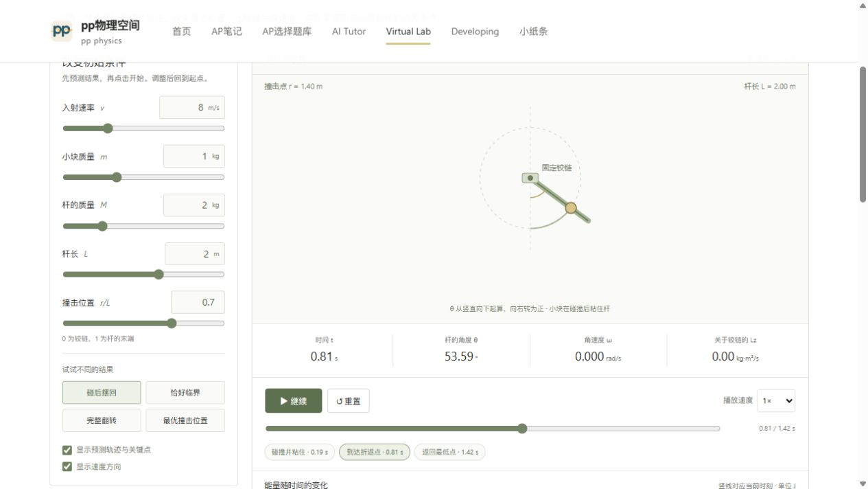868x489 pixels.
Task: Select the 最优撞击位置 preset button
Action: coord(185,420)
